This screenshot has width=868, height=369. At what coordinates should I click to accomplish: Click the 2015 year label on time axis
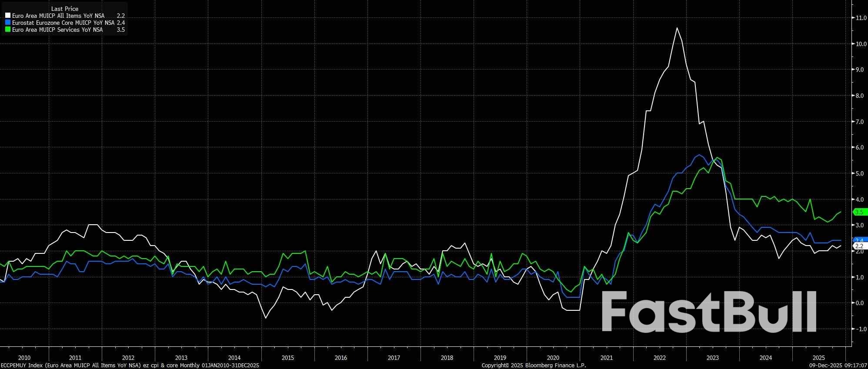click(287, 358)
